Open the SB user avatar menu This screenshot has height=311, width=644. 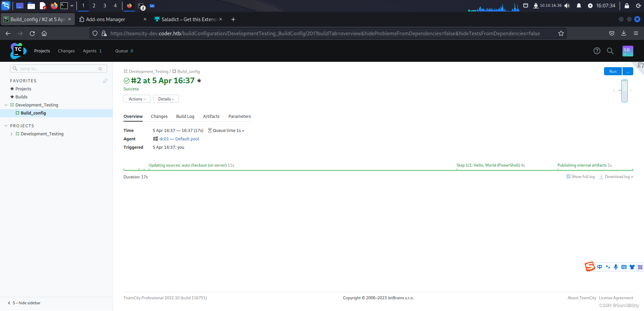coord(628,51)
